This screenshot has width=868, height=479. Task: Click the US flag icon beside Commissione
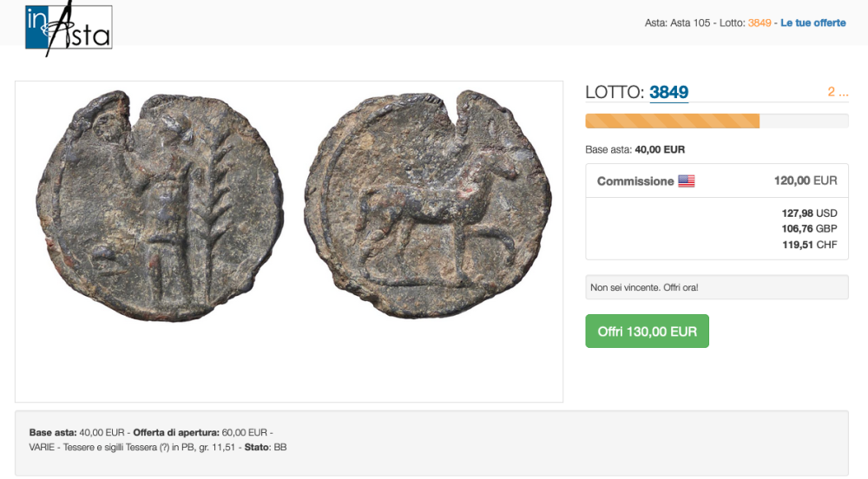click(687, 181)
